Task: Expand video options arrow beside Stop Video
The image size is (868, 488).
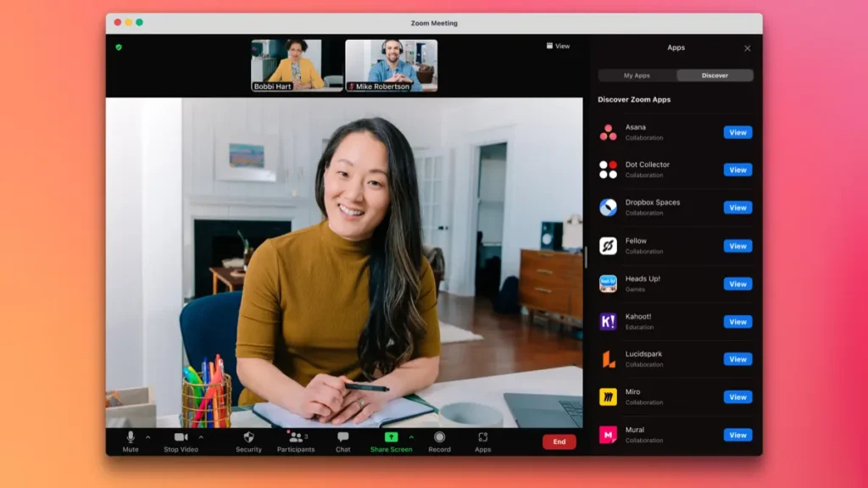Action: point(201,437)
